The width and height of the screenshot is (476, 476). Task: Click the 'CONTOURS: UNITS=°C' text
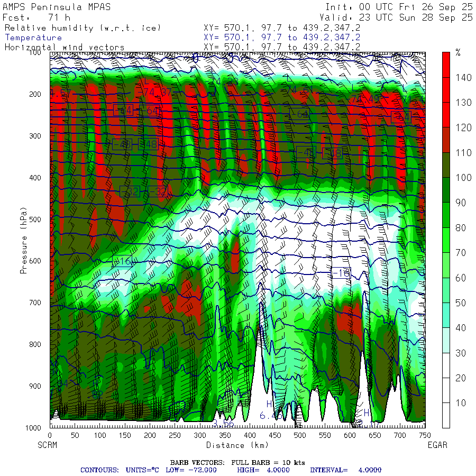pos(120,470)
